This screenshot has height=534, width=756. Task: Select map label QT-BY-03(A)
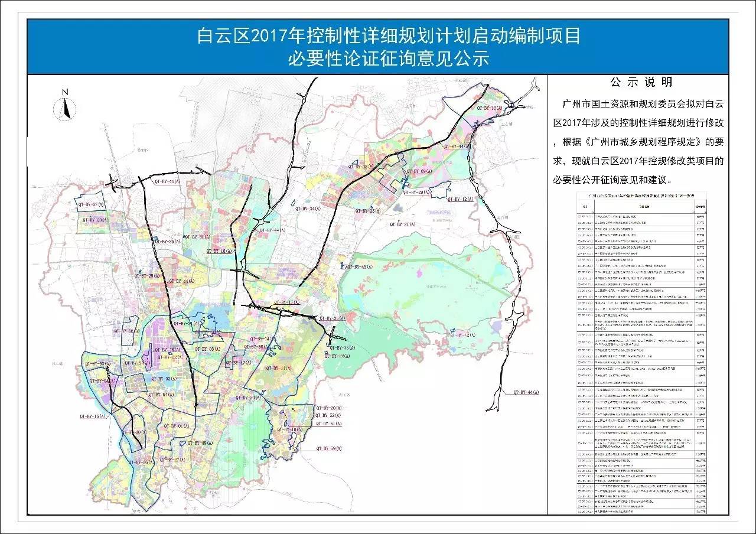coord(208,350)
